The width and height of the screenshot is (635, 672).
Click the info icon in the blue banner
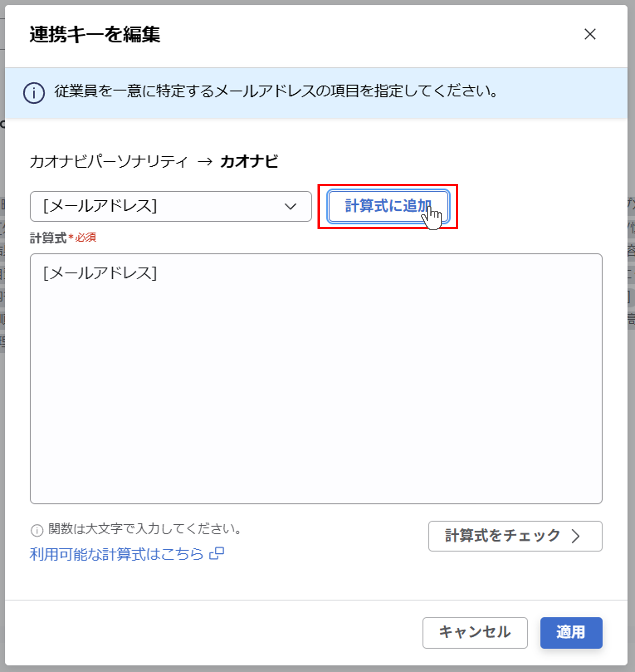(x=34, y=93)
